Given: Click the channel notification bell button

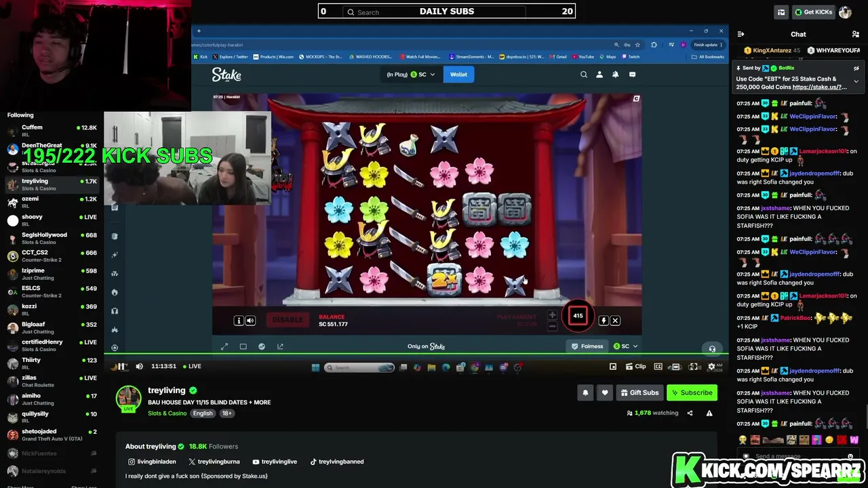Looking at the screenshot, I should pos(585,392).
